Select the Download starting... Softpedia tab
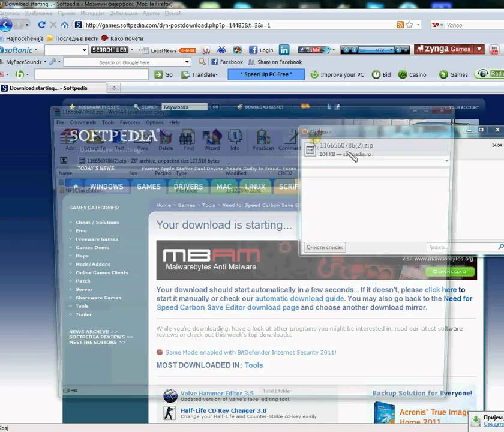 53,88
